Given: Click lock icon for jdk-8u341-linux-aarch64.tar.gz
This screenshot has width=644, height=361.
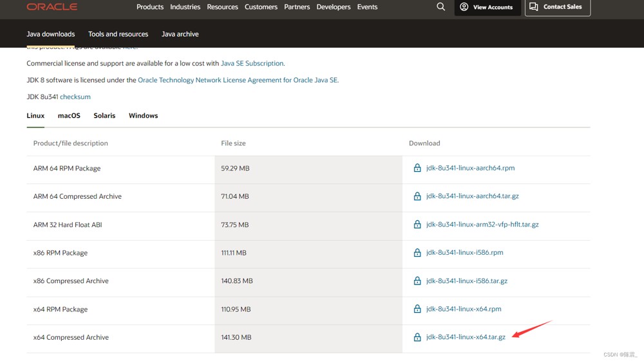Looking at the screenshot, I should [x=417, y=196].
